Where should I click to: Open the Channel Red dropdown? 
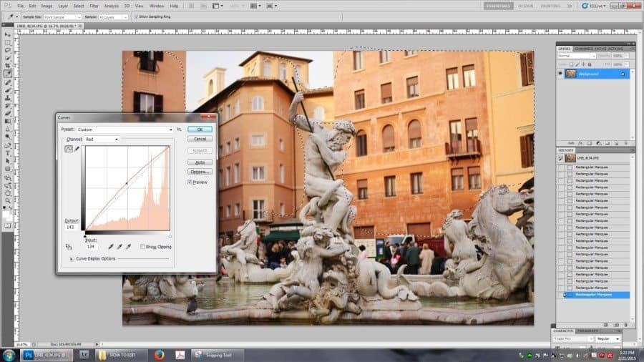tap(102, 139)
